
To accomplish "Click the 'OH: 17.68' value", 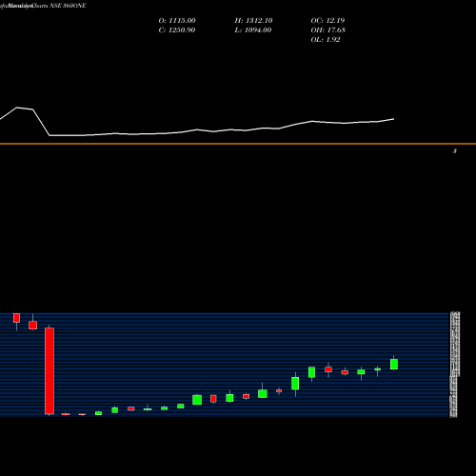I will [x=328, y=30].
